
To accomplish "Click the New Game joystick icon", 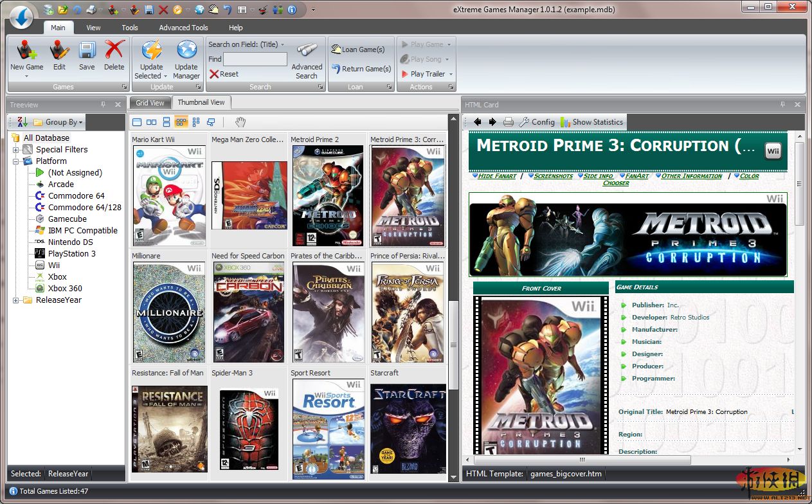I will [26, 51].
